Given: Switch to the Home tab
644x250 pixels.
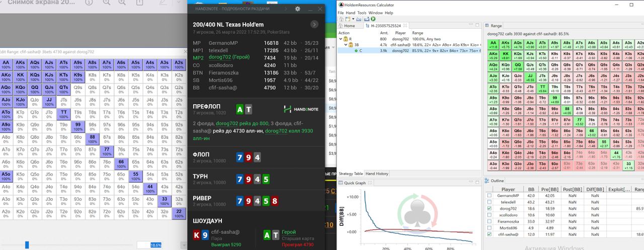Looking at the screenshot, I should click(x=350, y=26).
